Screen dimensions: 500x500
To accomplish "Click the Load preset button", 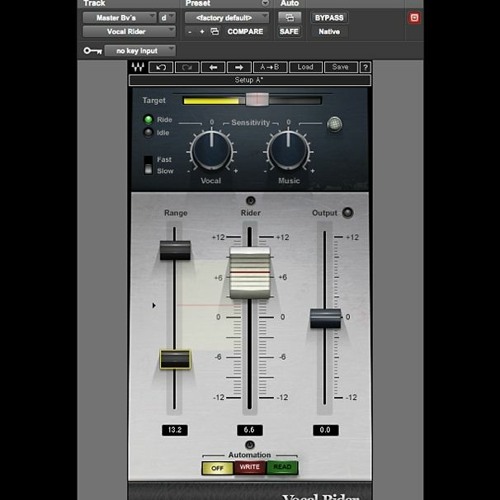I will click(306, 67).
